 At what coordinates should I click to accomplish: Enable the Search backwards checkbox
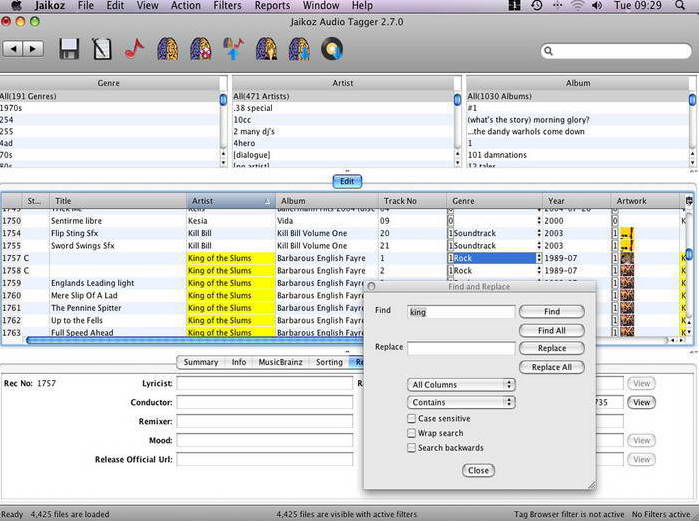tap(411, 448)
